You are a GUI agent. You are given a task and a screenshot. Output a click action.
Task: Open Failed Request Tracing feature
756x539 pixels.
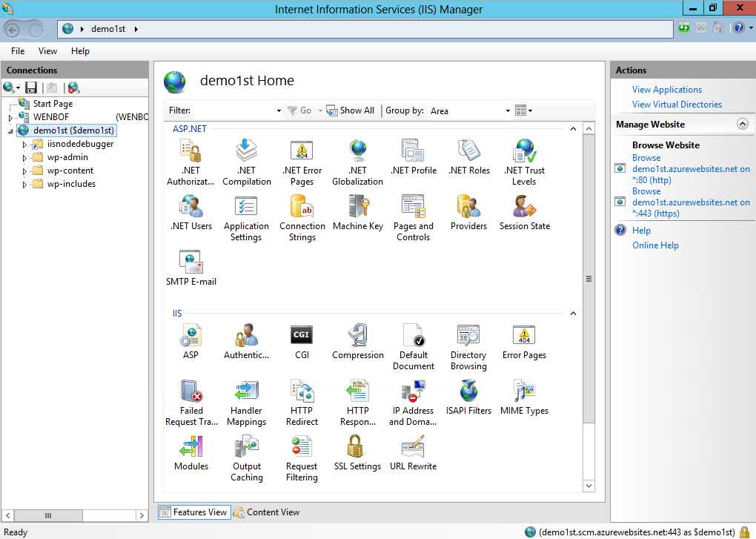pos(191,403)
